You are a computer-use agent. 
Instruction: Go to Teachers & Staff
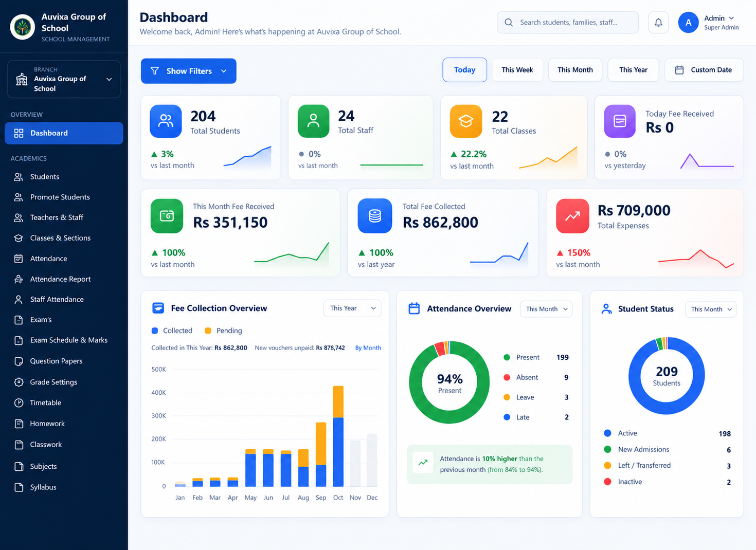click(x=64, y=217)
